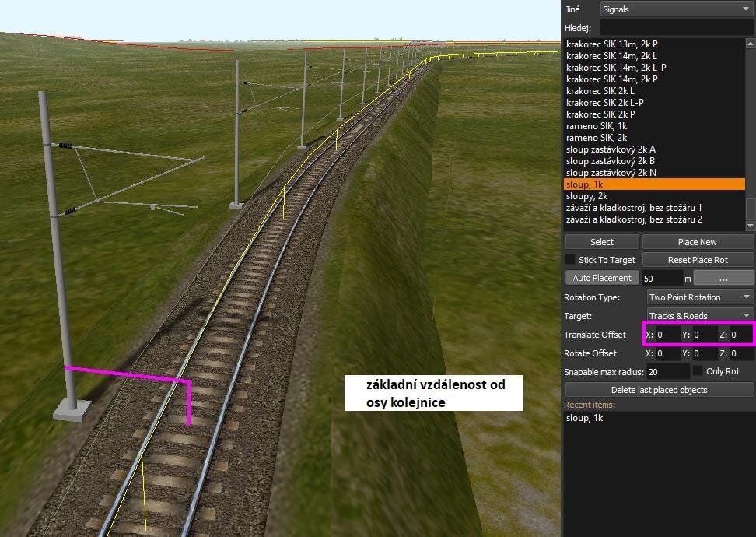Click 'sloup, 1k' under Recent items
756x537 pixels.
tap(584, 418)
